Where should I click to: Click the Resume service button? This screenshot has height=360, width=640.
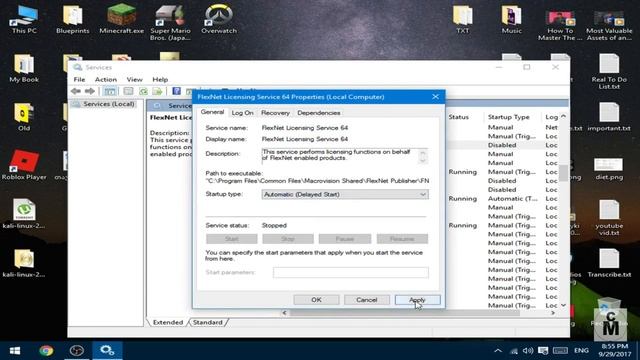[x=402, y=239]
